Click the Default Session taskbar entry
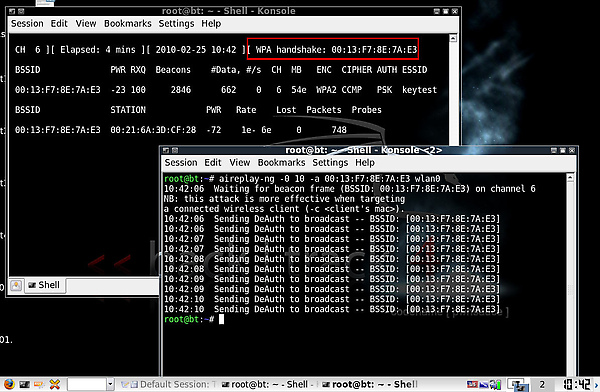The height and width of the screenshot is (392, 600). pos(168,384)
